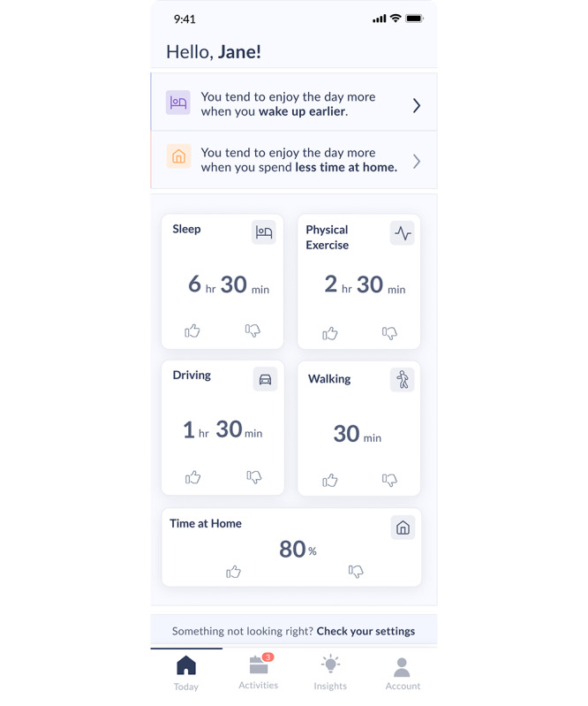The height and width of the screenshot is (706, 588).
Task: Tap the battery icon in status bar
Action: point(414,19)
